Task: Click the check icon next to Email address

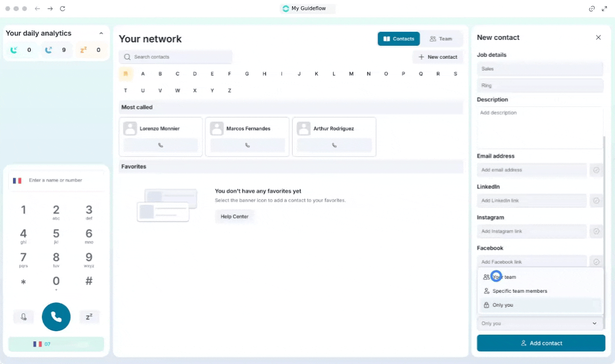Action: click(x=596, y=170)
